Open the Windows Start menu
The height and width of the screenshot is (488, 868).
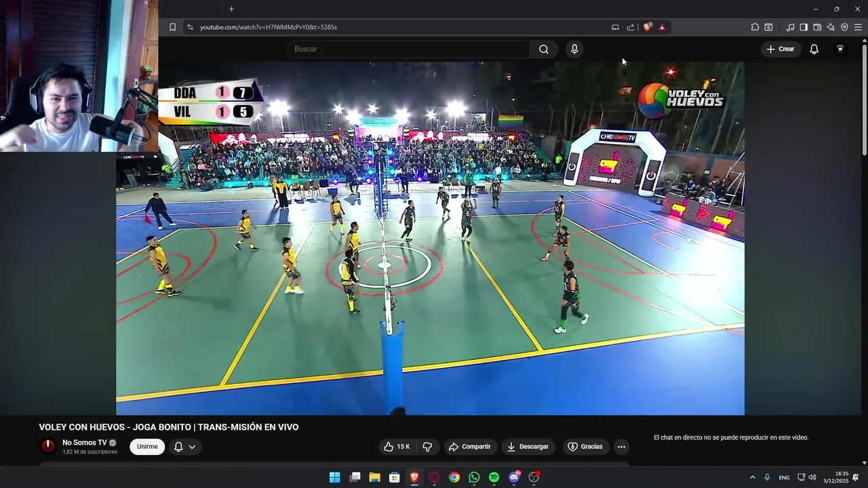(334, 477)
